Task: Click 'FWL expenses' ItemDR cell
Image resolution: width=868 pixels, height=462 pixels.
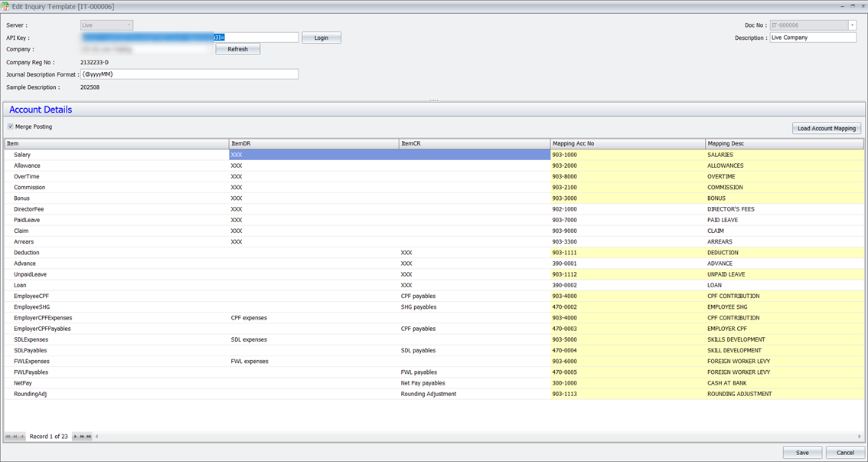Action: tap(314, 361)
